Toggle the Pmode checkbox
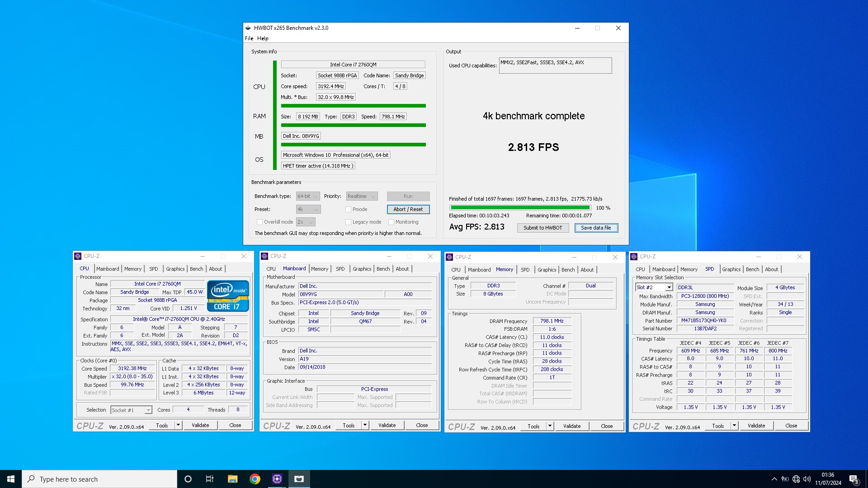 [348, 209]
